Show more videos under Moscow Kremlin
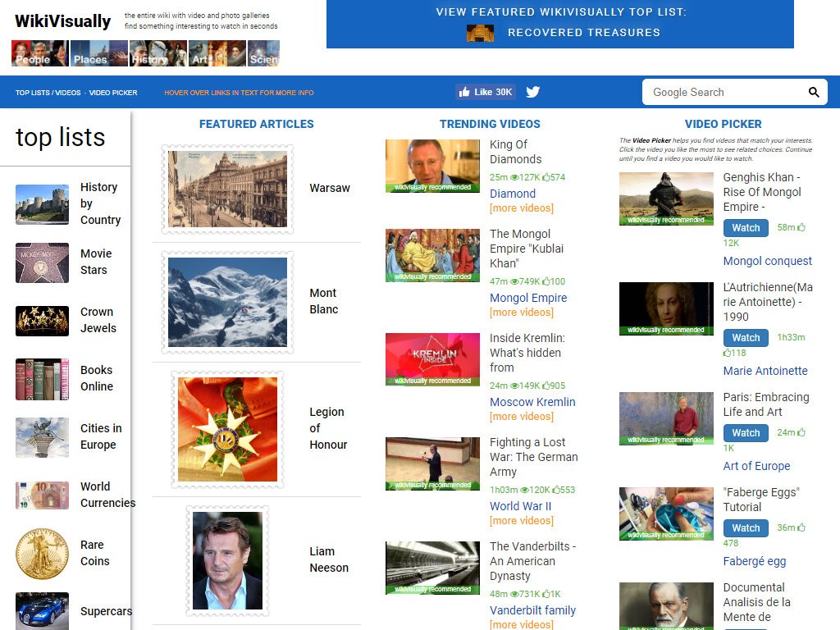The height and width of the screenshot is (630, 840). click(522, 416)
